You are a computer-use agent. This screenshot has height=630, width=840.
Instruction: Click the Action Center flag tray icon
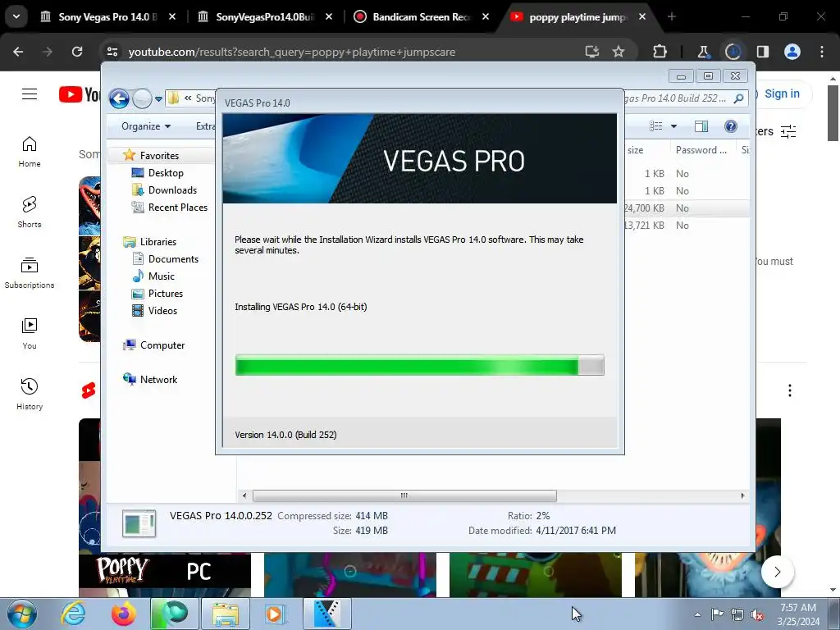point(717,614)
